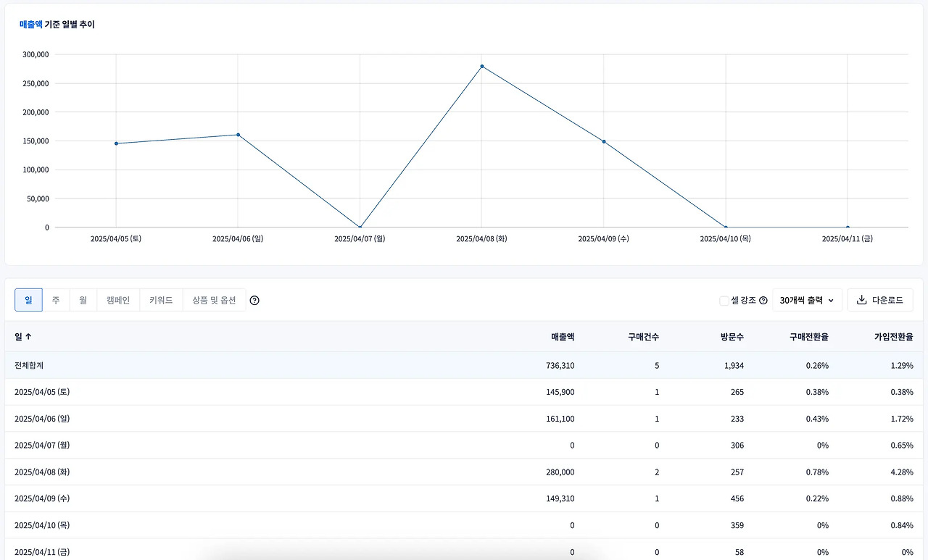
Task: Click the help icon next to 셀 강조
Action: pos(763,301)
